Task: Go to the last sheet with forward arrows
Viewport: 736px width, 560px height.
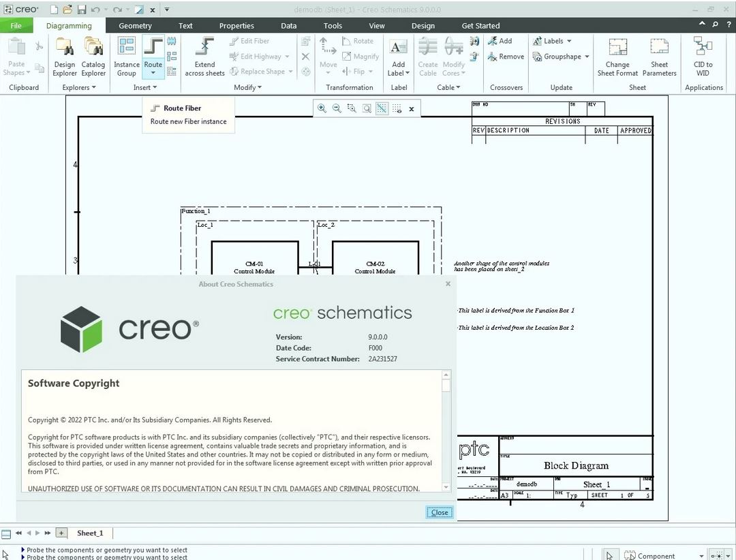Action: click(x=48, y=533)
